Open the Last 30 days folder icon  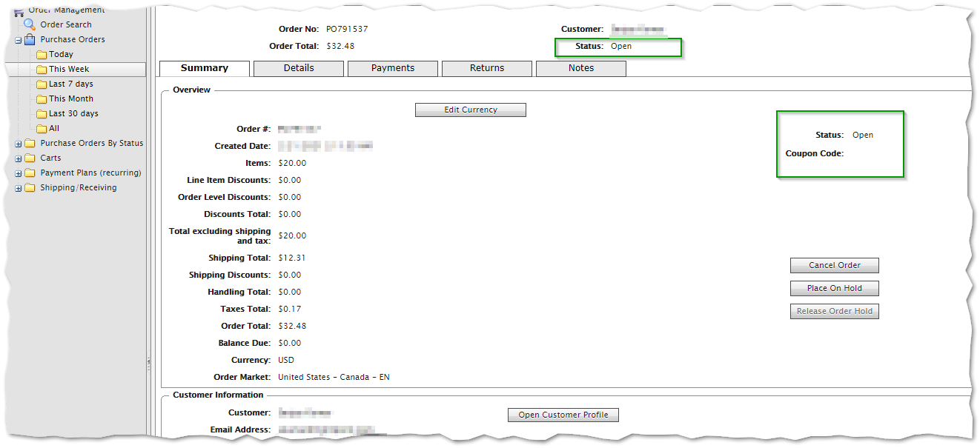click(42, 114)
